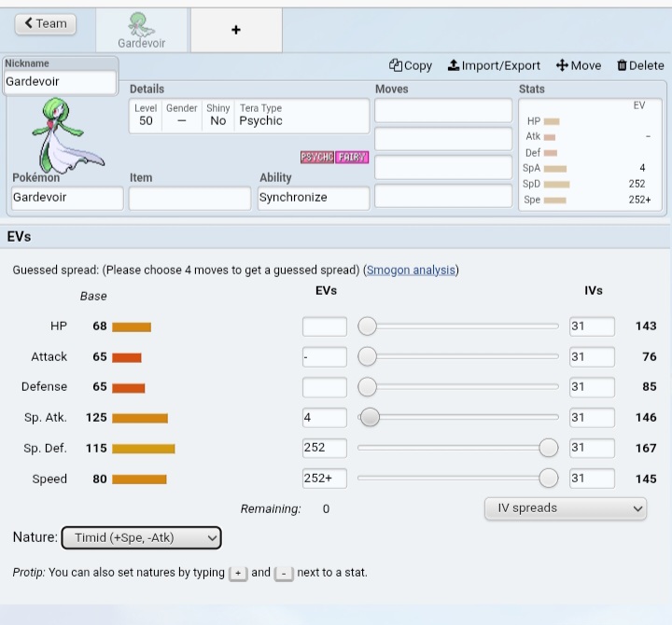Adjust the Sp. Def. EV slider
Image resolution: width=672 pixels, height=625 pixels.
point(458,448)
